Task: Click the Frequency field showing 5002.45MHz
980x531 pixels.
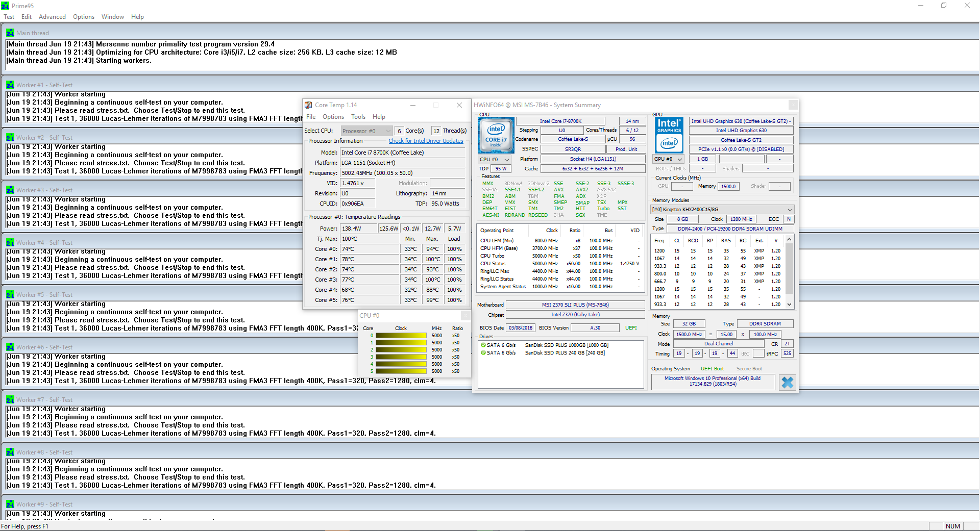Action: pyautogui.click(x=403, y=173)
